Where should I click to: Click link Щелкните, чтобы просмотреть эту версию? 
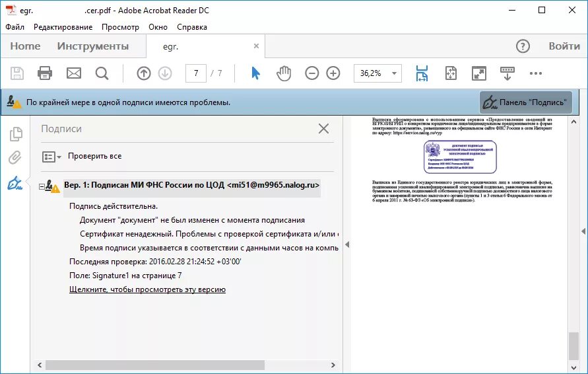[x=147, y=289]
